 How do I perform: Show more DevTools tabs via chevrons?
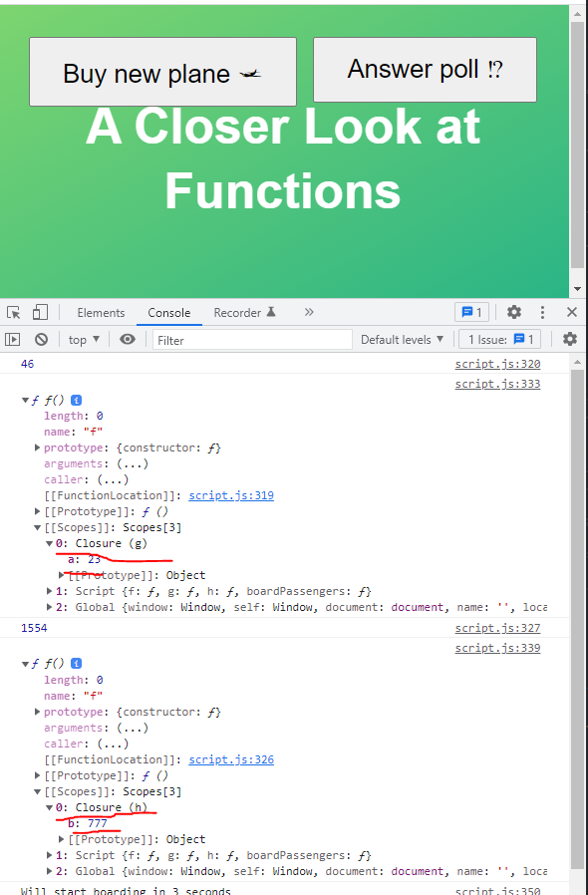pos(309,312)
